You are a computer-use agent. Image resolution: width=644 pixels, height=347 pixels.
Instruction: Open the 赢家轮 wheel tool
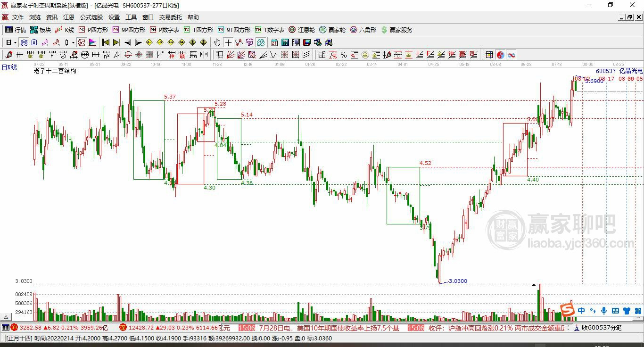(332, 30)
